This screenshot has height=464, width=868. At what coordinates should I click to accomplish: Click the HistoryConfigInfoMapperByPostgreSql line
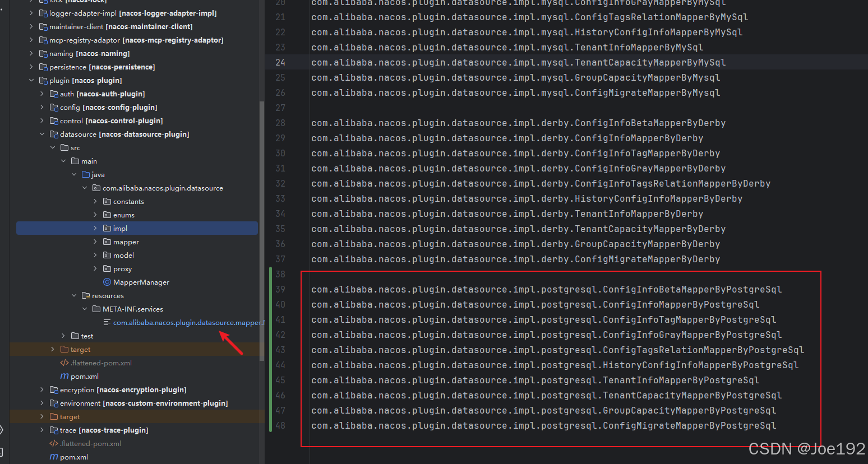coord(555,365)
